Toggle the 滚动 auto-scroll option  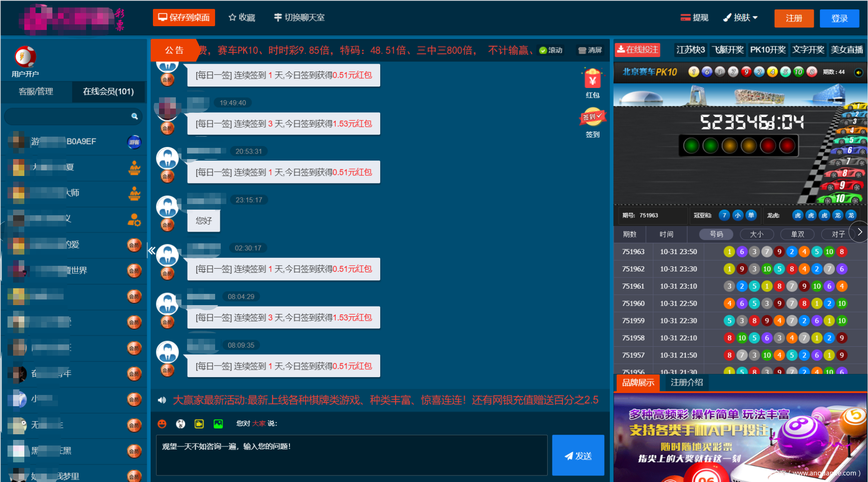(551, 50)
